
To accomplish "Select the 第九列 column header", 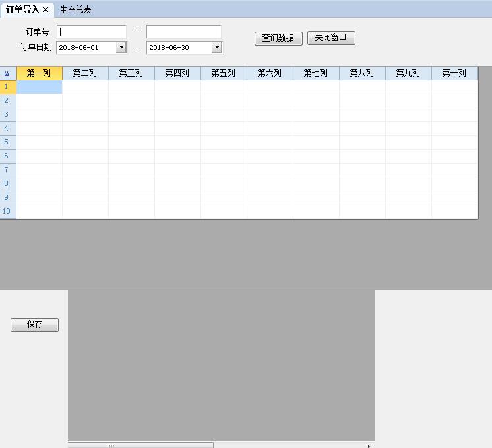I will [x=408, y=73].
